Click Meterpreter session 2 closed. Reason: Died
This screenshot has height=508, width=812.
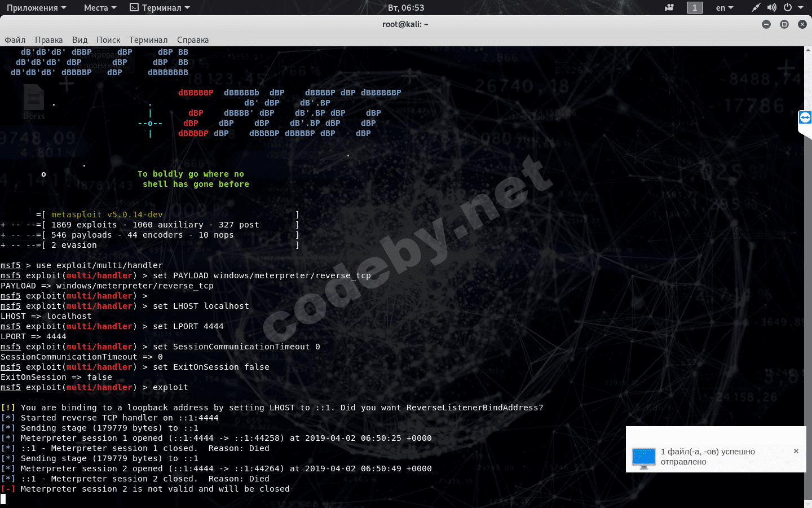(x=160, y=479)
